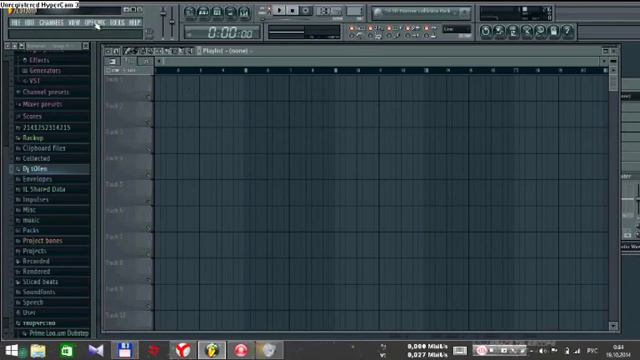Open the CHANNELS menu
640x360 pixels.
click(51, 22)
